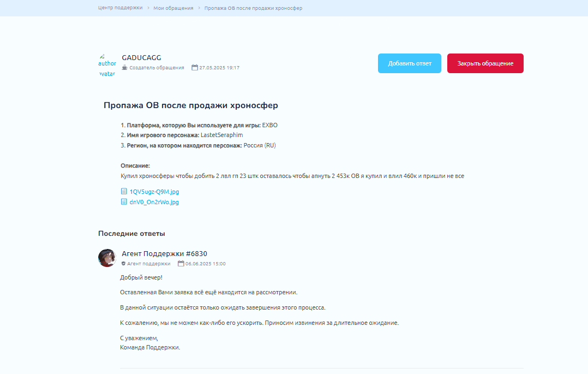Click the username GADUCAGG
The height and width of the screenshot is (374, 588).
[141, 58]
